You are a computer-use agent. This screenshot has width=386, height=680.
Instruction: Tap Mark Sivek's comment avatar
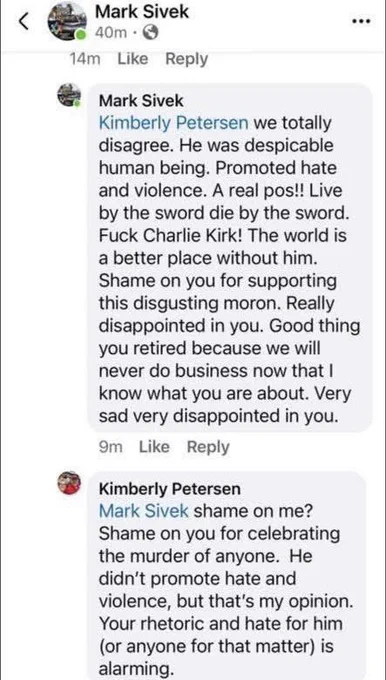(69, 95)
